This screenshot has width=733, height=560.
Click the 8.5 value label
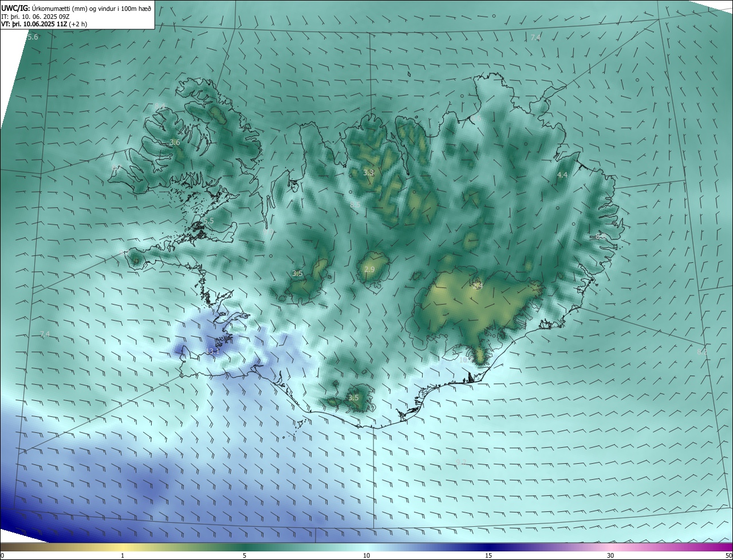pos(355,205)
